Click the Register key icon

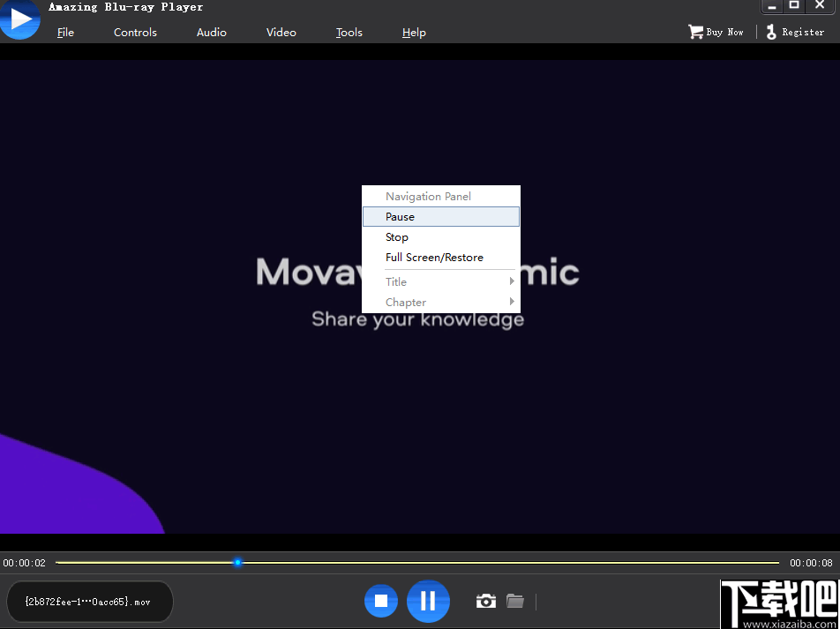point(771,32)
